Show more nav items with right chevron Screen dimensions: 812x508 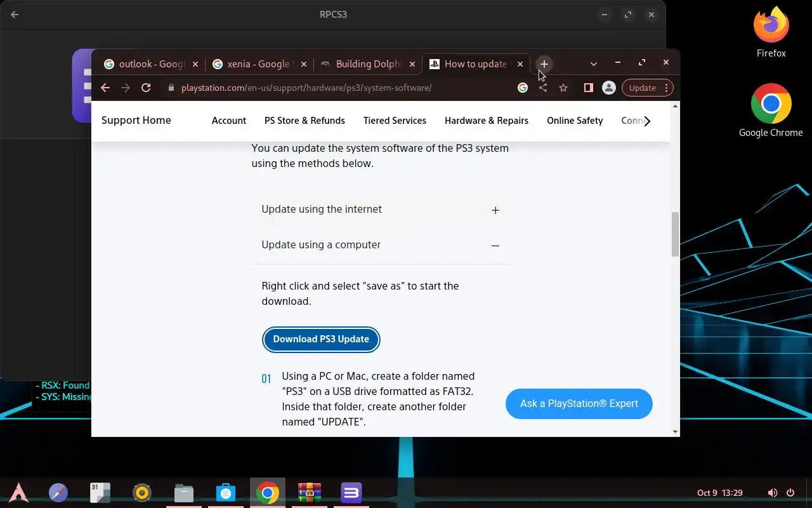[x=647, y=121]
